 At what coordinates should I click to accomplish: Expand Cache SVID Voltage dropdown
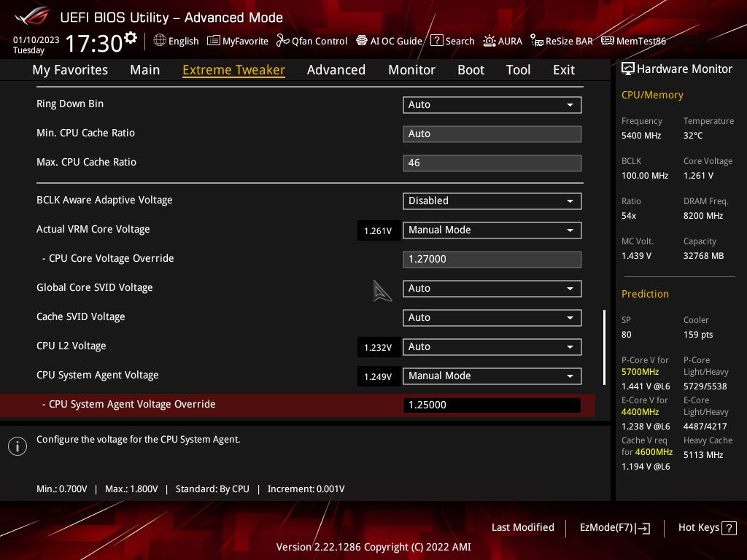click(492, 318)
